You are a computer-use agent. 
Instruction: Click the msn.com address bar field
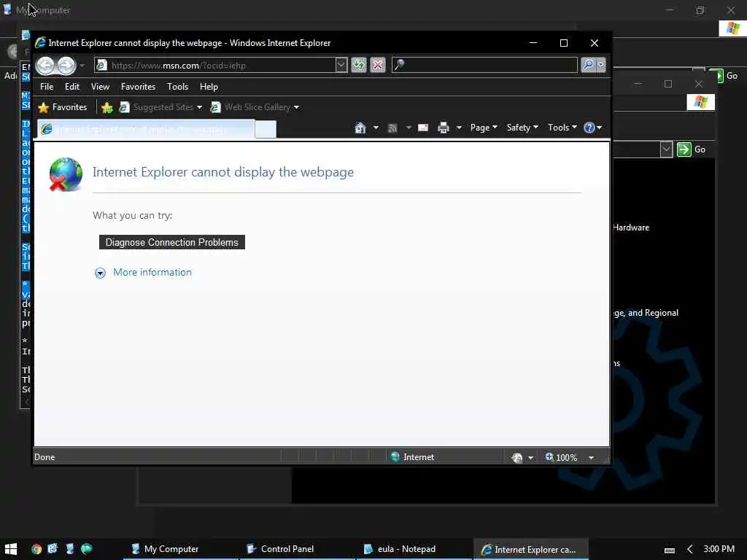[x=216, y=65]
